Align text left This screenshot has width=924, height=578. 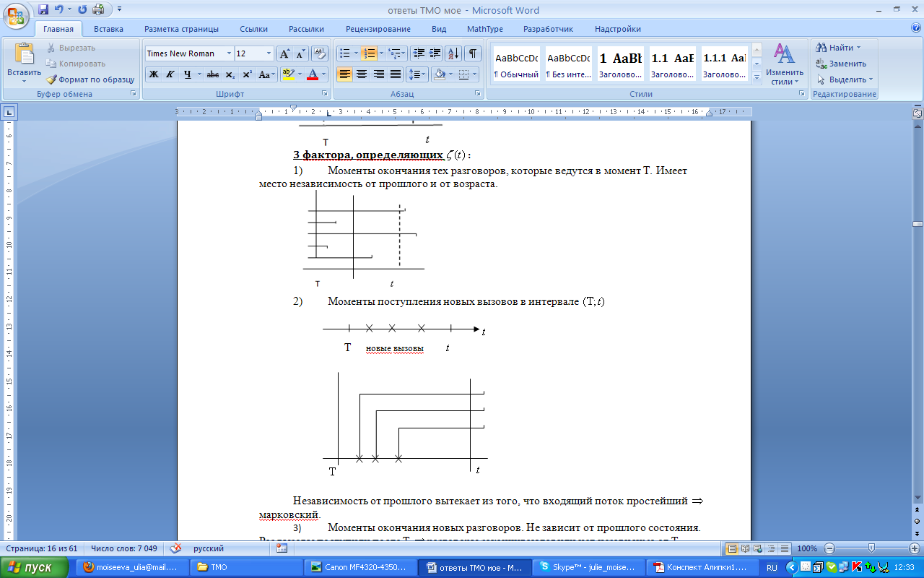pyautogui.click(x=344, y=74)
